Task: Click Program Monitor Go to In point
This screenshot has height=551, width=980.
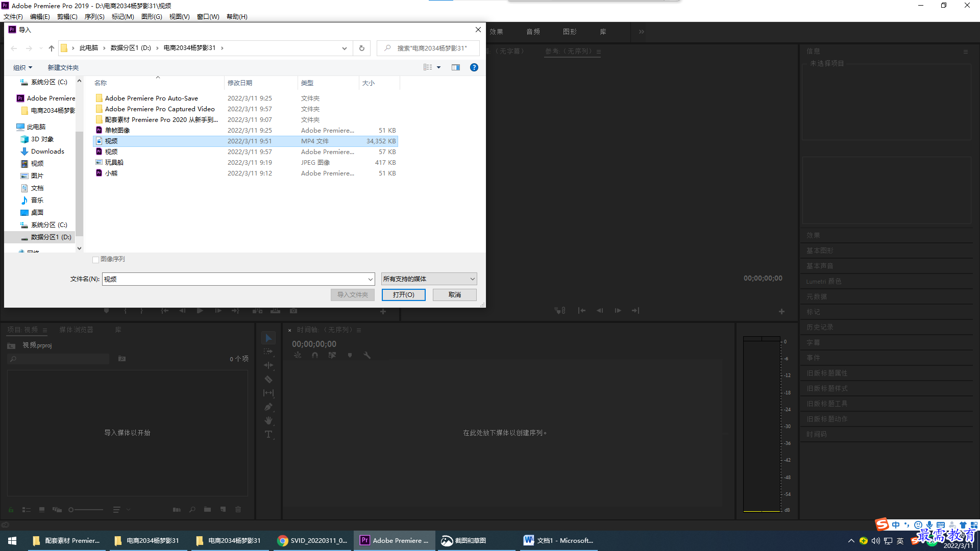Action: click(582, 310)
